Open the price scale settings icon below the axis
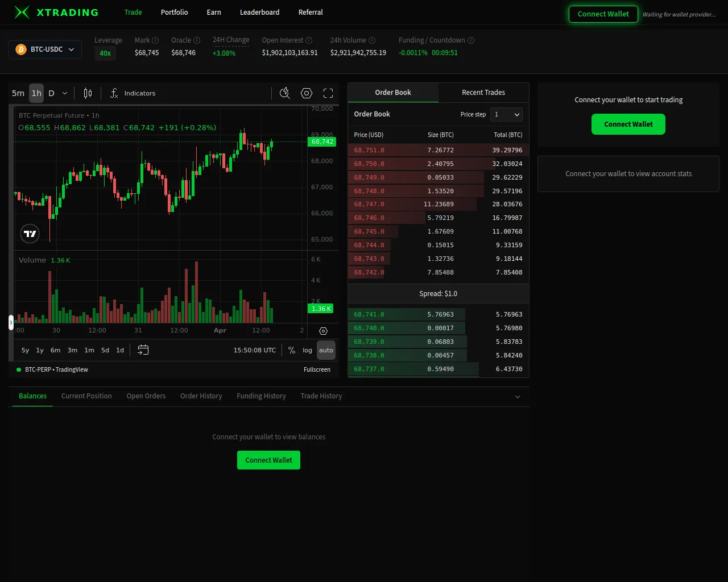Image resolution: width=728 pixels, height=582 pixels. coord(323,331)
